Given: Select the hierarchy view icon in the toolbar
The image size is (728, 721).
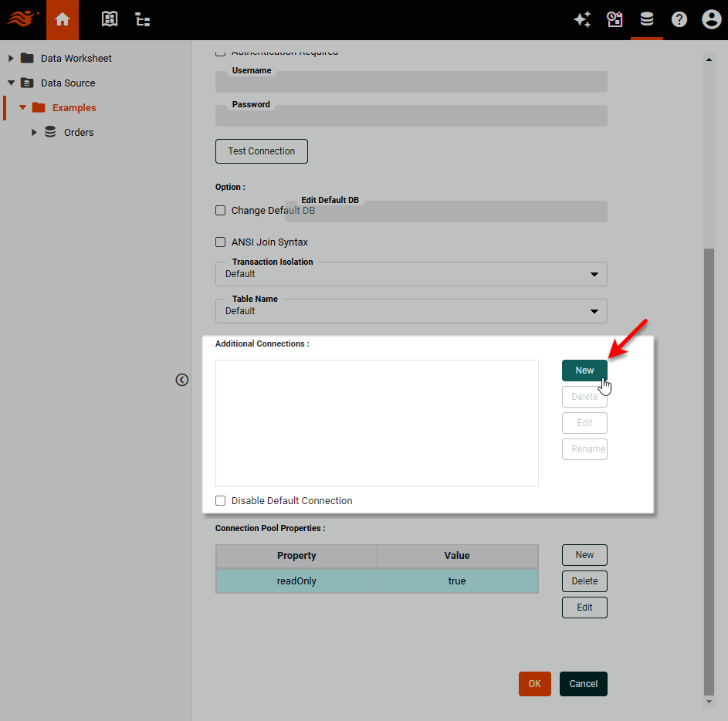Looking at the screenshot, I should tap(142, 19).
